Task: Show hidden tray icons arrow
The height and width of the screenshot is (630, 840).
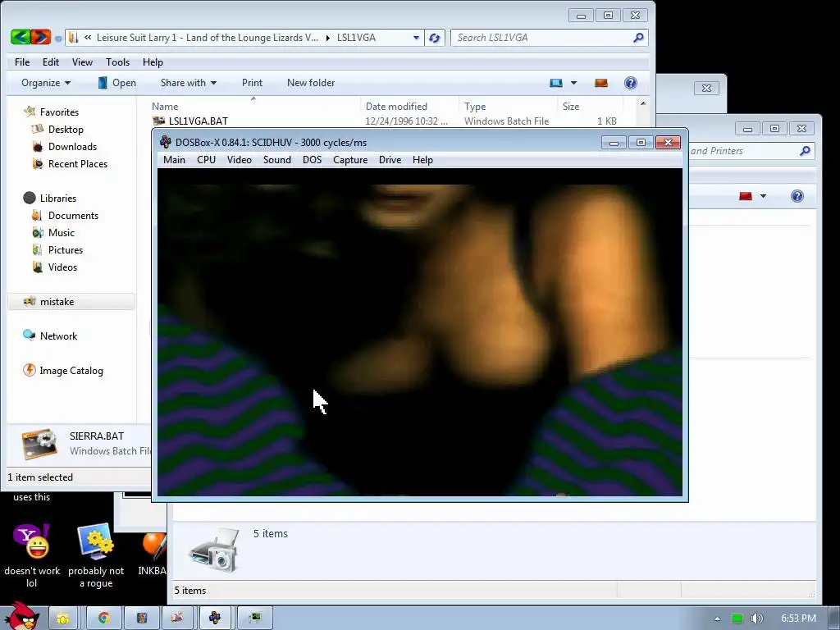Action: coord(717,619)
